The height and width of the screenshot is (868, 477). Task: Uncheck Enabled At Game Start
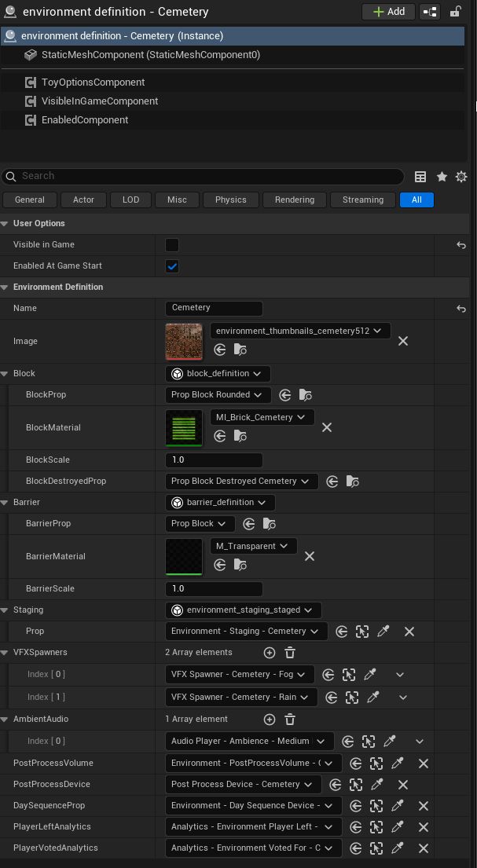pyautogui.click(x=172, y=266)
